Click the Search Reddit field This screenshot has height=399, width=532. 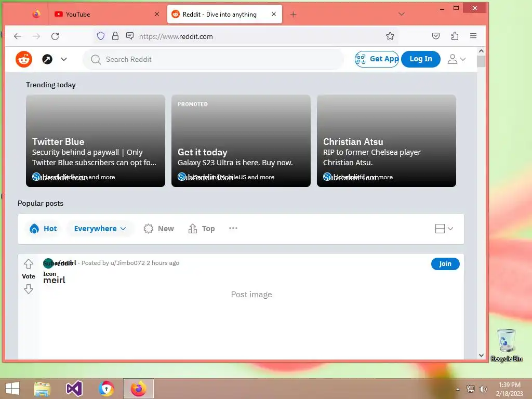pyautogui.click(x=213, y=59)
